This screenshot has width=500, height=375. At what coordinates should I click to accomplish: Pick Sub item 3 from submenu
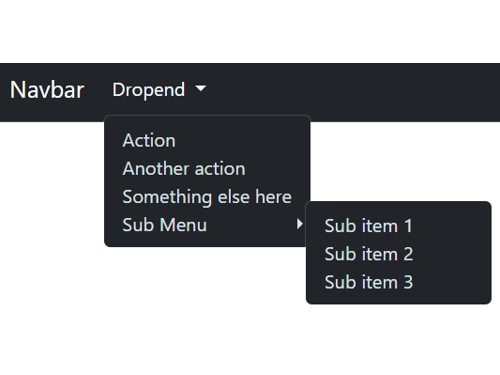point(399,282)
